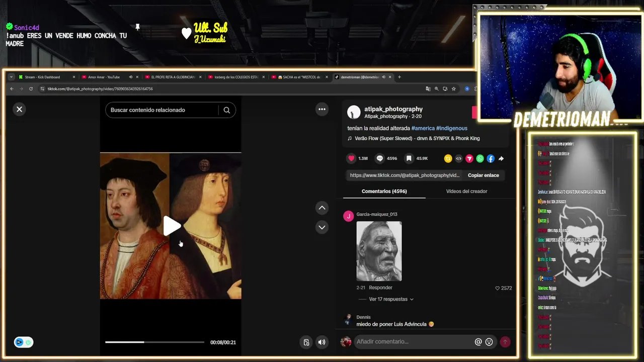Mute the Amor Amar tab's speaker icon
This screenshot has height=362, width=644.
click(130, 77)
